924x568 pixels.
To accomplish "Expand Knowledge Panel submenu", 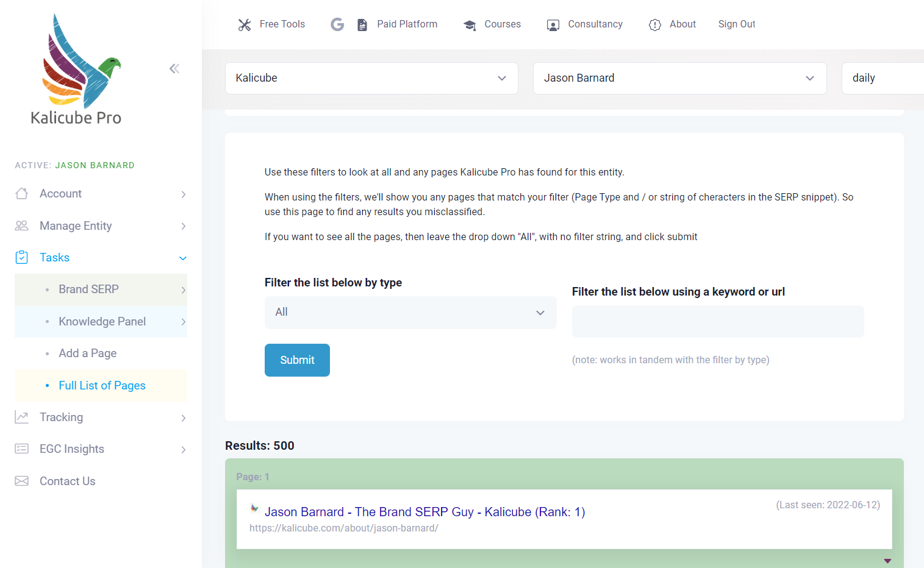I will point(101,322).
